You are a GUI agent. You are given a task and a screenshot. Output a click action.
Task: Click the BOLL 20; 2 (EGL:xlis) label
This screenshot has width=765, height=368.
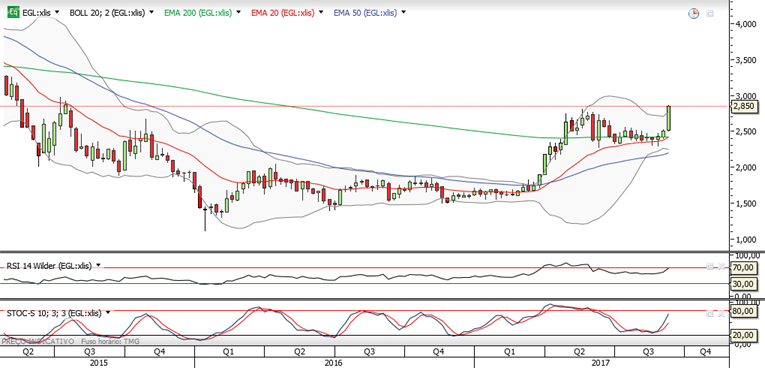(107, 13)
